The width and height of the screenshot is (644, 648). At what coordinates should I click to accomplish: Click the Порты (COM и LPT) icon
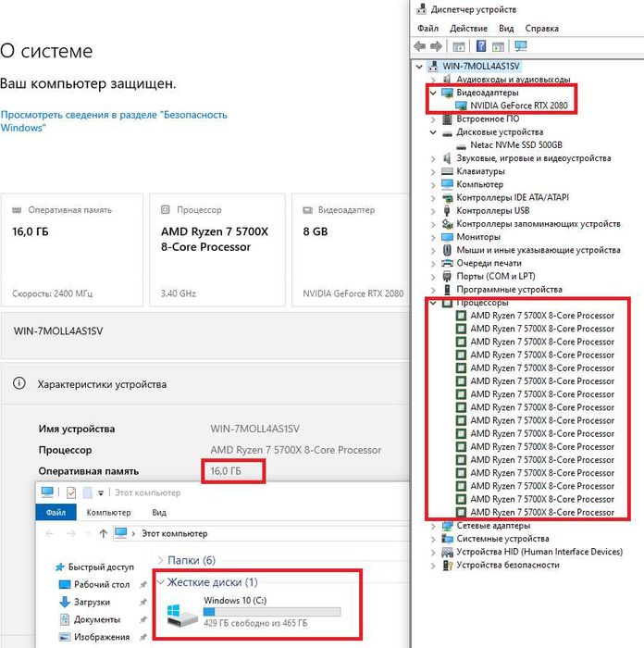447,276
